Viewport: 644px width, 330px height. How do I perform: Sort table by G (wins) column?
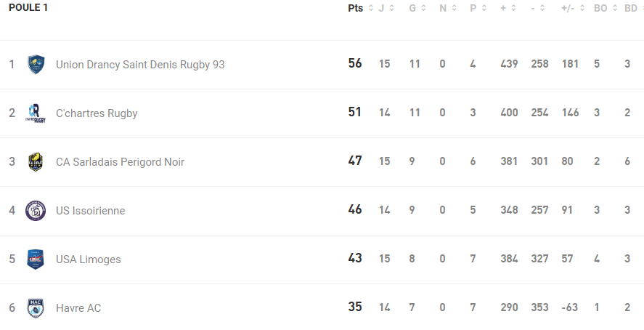(416, 8)
